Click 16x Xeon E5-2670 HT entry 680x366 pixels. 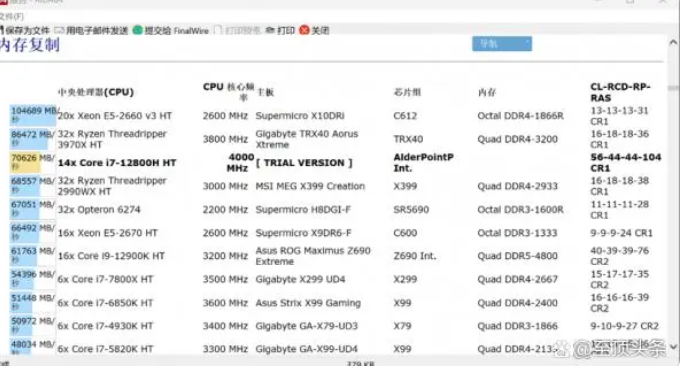pos(108,233)
